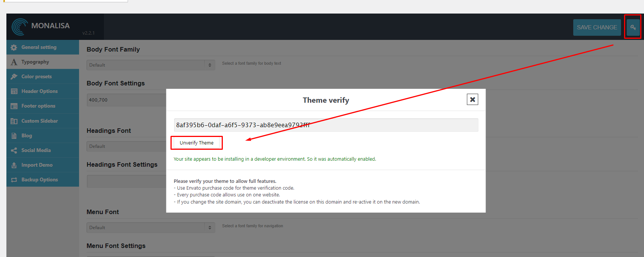The height and width of the screenshot is (257, 644).
Task: Open Backup Options menu item
Action: click(x=43, y=179)
